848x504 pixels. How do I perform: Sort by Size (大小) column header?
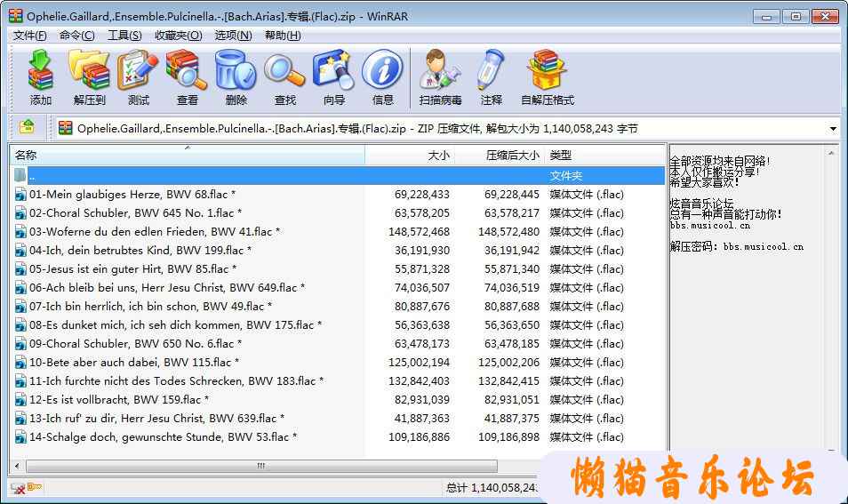(x=410, y=156)
